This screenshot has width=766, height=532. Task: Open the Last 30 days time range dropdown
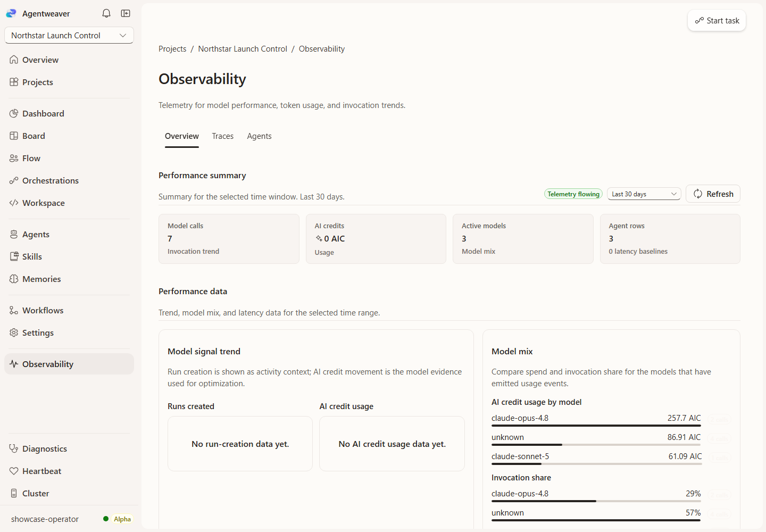click(644, 194)
